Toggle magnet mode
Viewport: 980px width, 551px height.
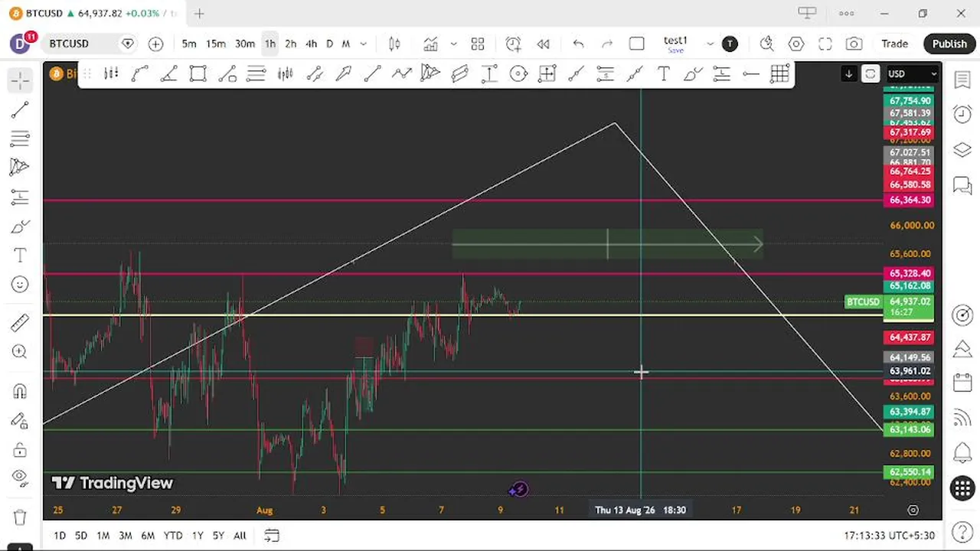tap(20, 391)
